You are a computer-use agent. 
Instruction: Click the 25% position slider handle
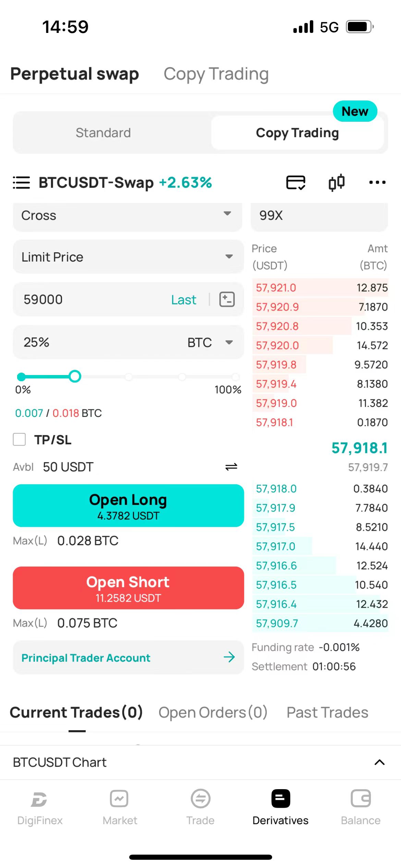tap(75, 376)
